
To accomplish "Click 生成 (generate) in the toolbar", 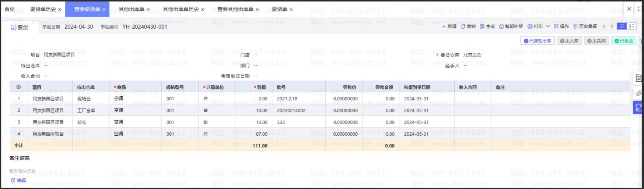I will pos(487,26).
